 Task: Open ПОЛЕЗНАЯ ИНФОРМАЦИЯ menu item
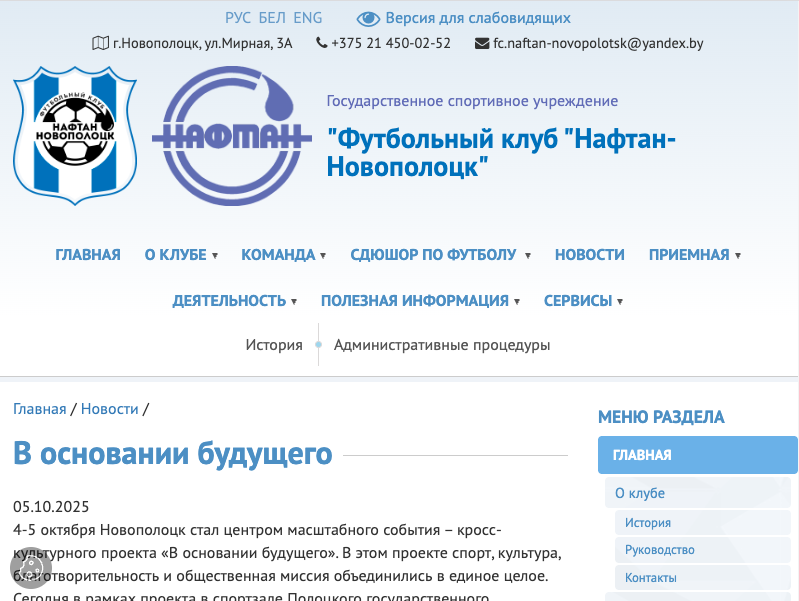(415, 300)
